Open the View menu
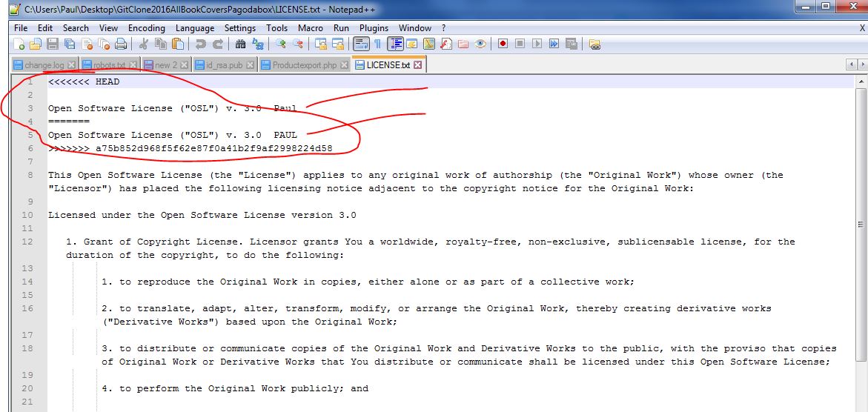 click(x=108, y=28)
